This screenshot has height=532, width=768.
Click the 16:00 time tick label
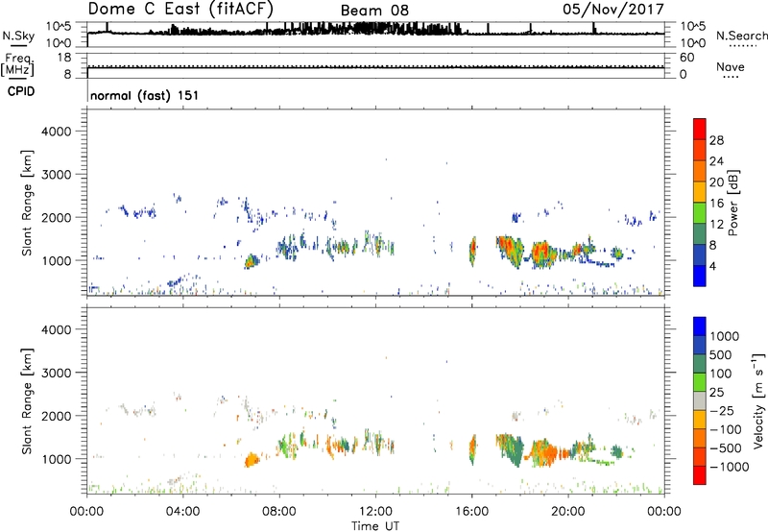pyautogui.click(x=471, y=512)
